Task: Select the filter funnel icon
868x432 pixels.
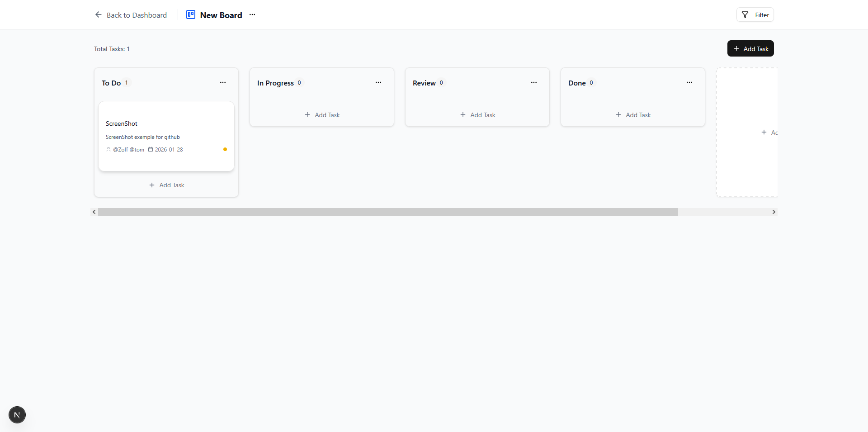Action: (x=744, y=14)
